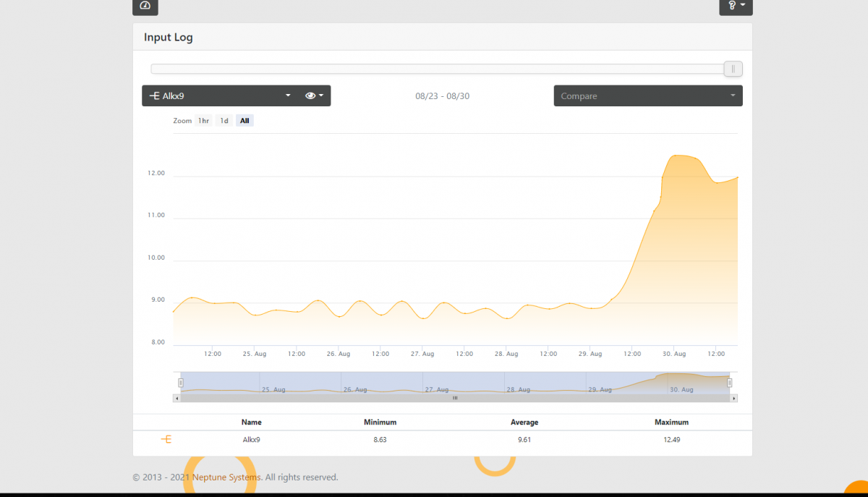This screenshot has width=868, height=497.
Task: Click the 28. Aug x-axis label on the chart
Action: (x=506, y=354)
